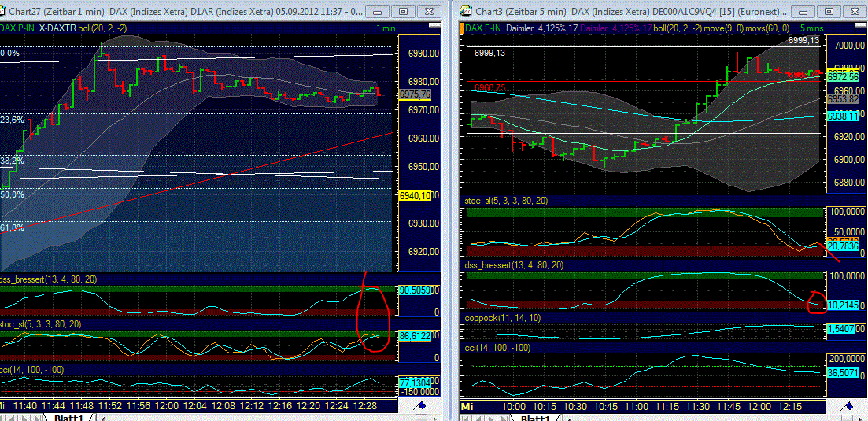The height and width of the screenshot is (421, 868).
Task: Click the cyan 6938,11 price tag
Action: click(x=843, y=116)
